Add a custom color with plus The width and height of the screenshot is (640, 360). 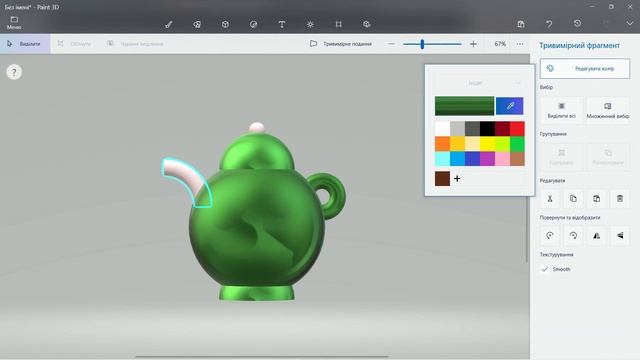coord(457,178)
